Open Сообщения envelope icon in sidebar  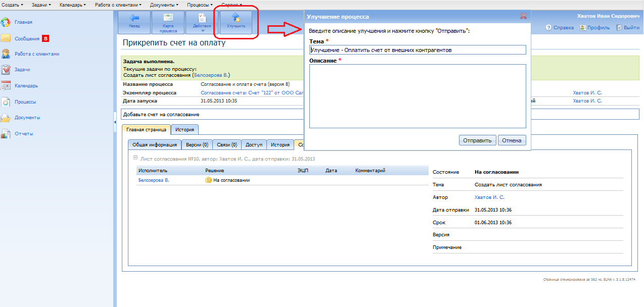pyautogui.click(x=6, y=38)
